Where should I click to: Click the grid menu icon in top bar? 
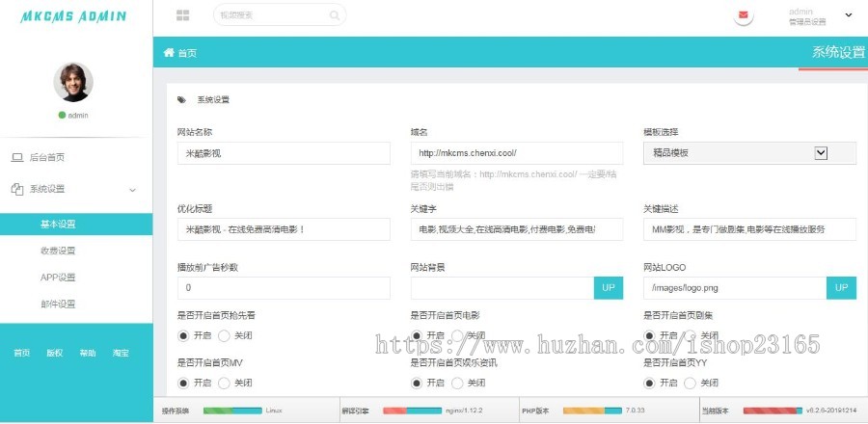tap(183, 15)
